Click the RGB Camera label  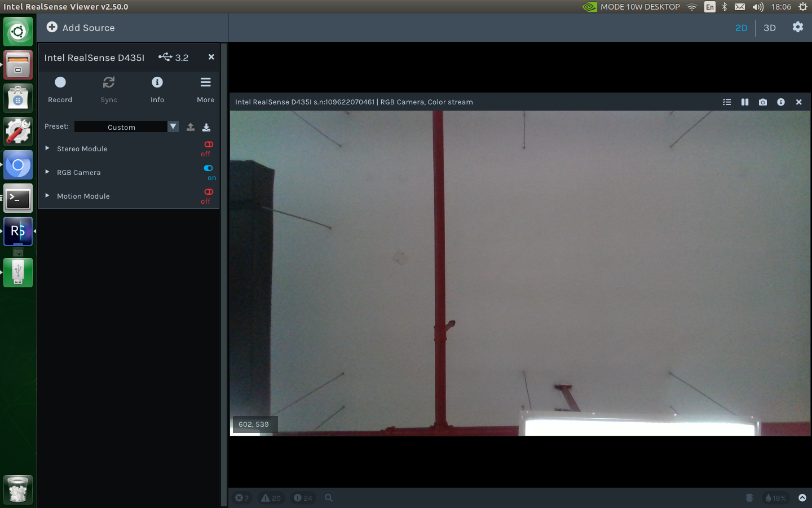pyautogui.click(x=79, y=173)
